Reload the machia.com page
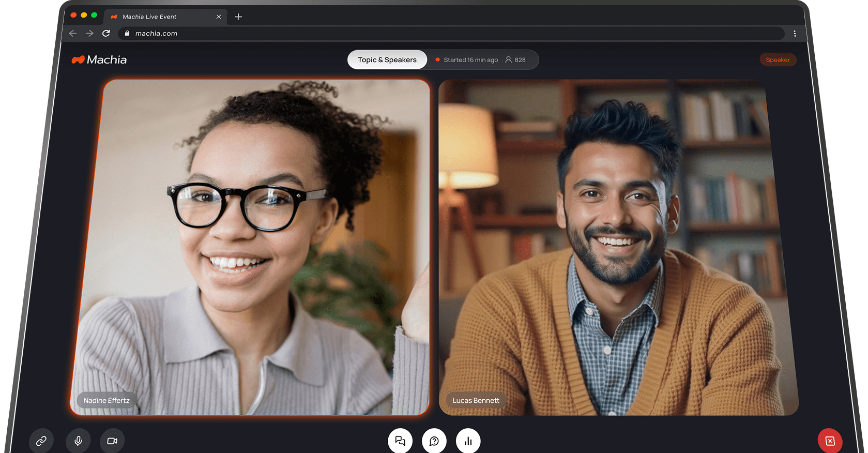 106,33
